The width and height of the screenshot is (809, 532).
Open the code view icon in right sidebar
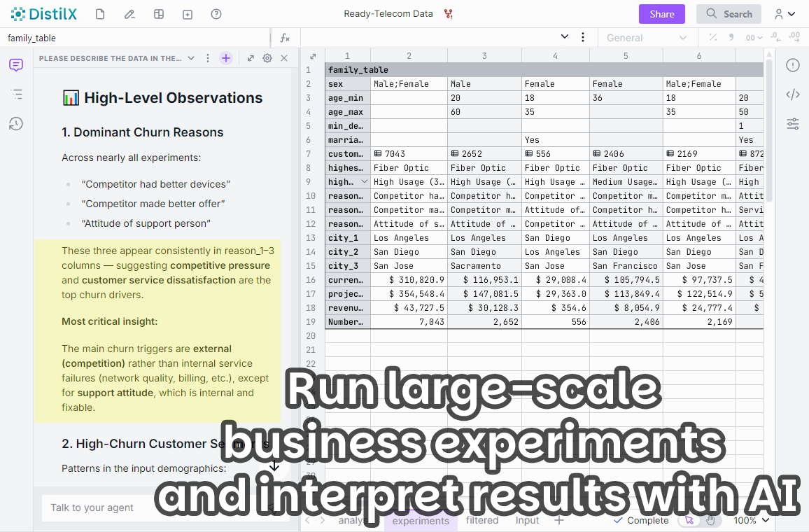(x=793, y=94)
